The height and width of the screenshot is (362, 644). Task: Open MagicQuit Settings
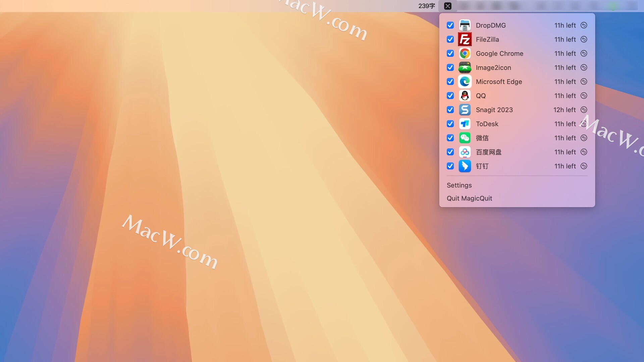459,185
